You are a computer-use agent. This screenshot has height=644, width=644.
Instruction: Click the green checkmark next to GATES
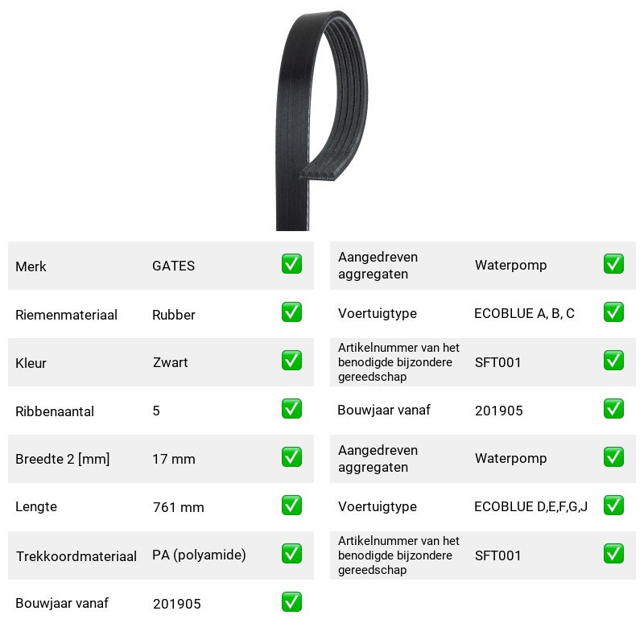click(291, 264)
